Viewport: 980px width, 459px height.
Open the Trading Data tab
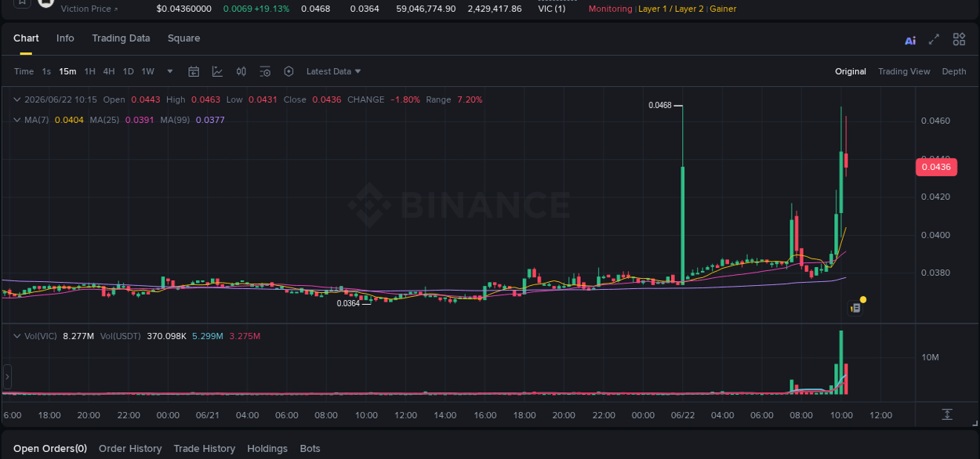tap(121, 38)
